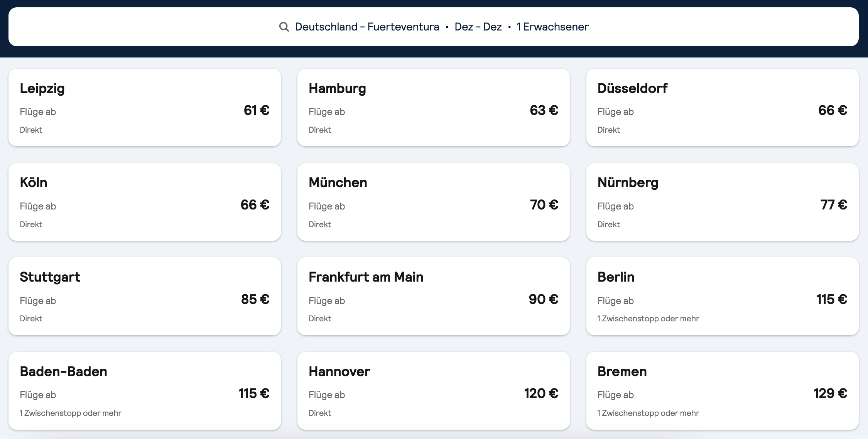This screenshot has width=868, height=439.
Task: Open the Deutschland - Fuerteventura search bar
Action: pos(367,27)
